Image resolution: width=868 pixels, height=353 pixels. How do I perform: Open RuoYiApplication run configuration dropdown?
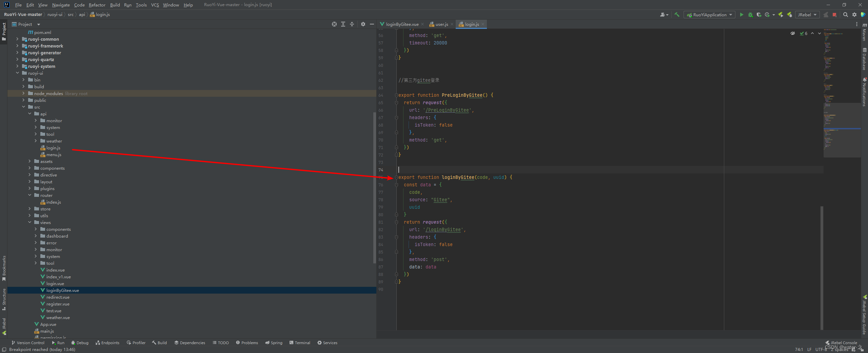710,15
